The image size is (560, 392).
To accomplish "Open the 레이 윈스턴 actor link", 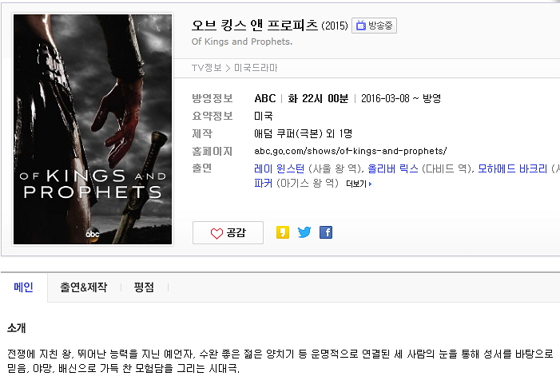I will (x=279, y=168).
